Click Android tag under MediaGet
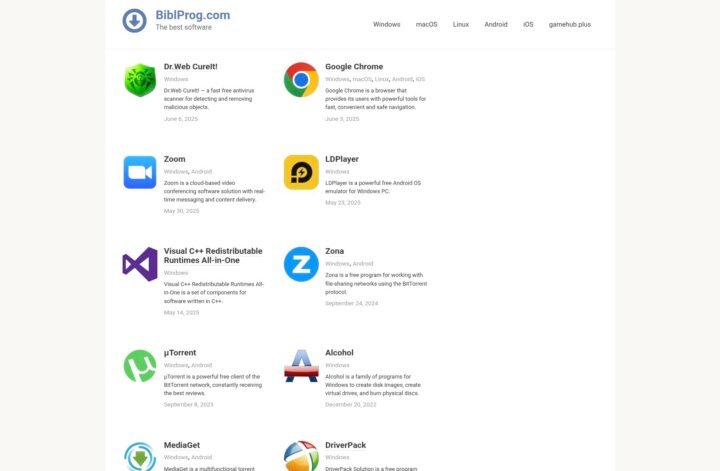720x471 pixels. click(x=202, y=457)
